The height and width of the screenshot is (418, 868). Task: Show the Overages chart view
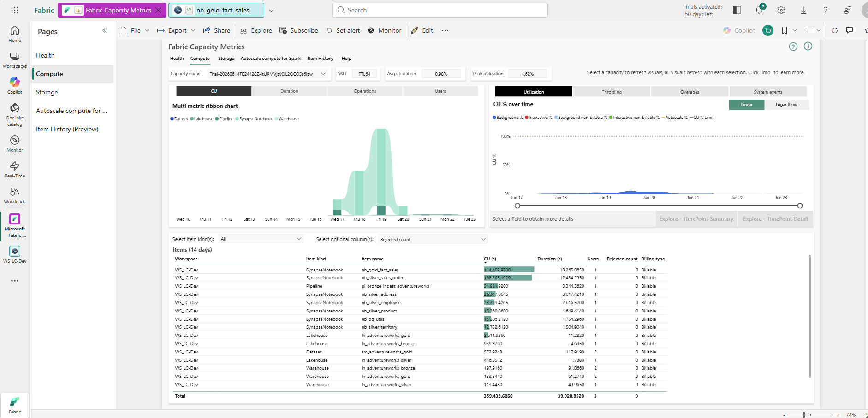tap(690, 92)
